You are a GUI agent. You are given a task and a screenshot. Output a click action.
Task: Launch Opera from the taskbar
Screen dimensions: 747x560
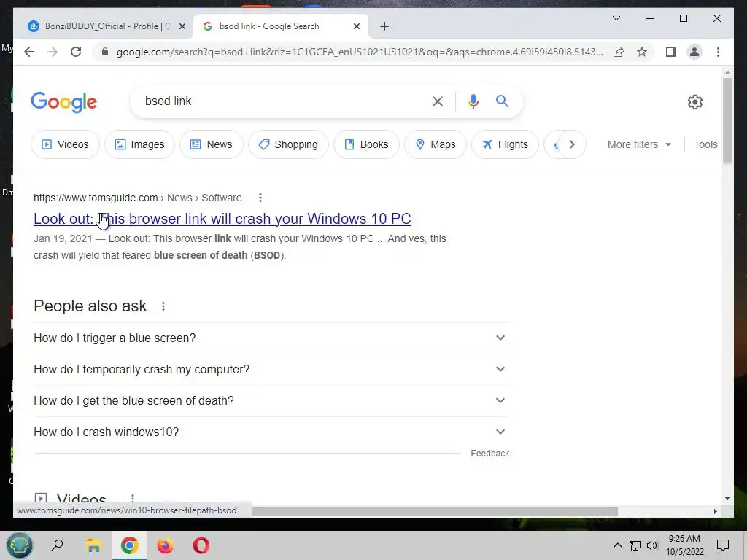pyautogui.click(x=201, y=545)
